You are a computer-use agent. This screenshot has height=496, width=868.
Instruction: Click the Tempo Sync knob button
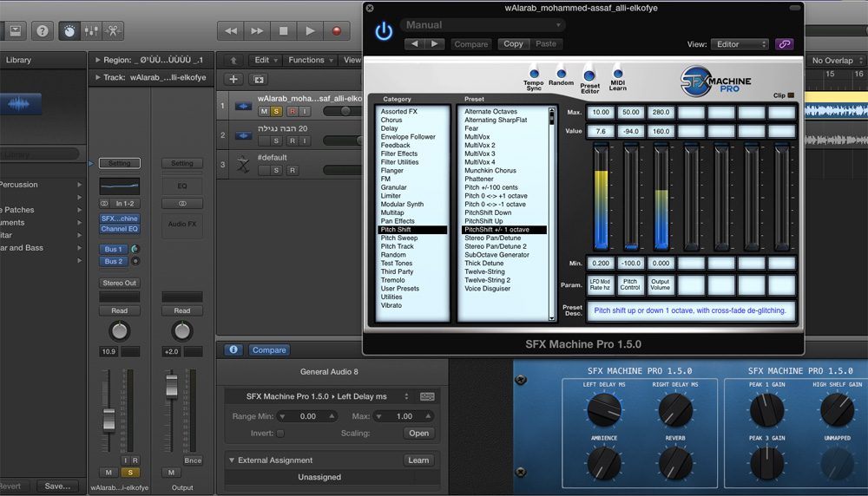point(534,74)
